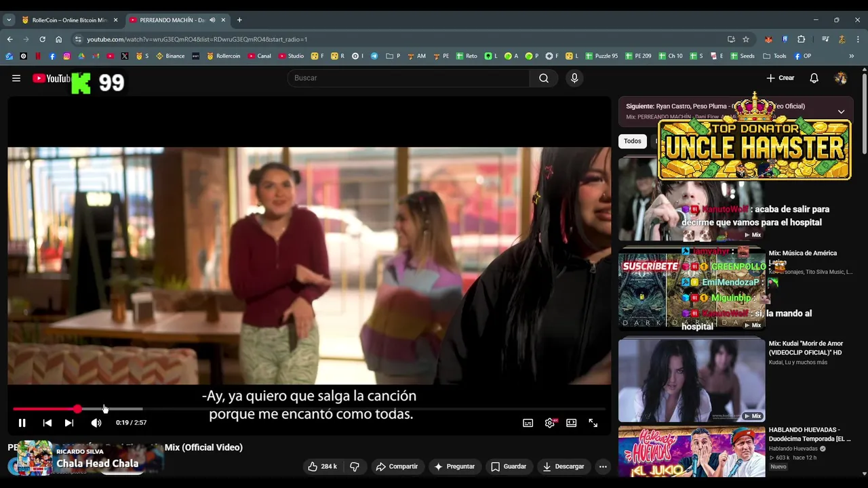Open the Instagram bookmark icon

[x=66, y=56]
